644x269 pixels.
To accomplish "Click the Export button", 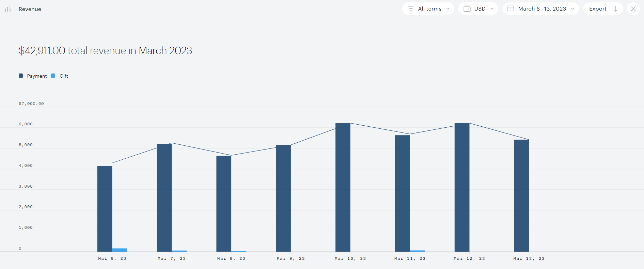I will pos(603,9).
